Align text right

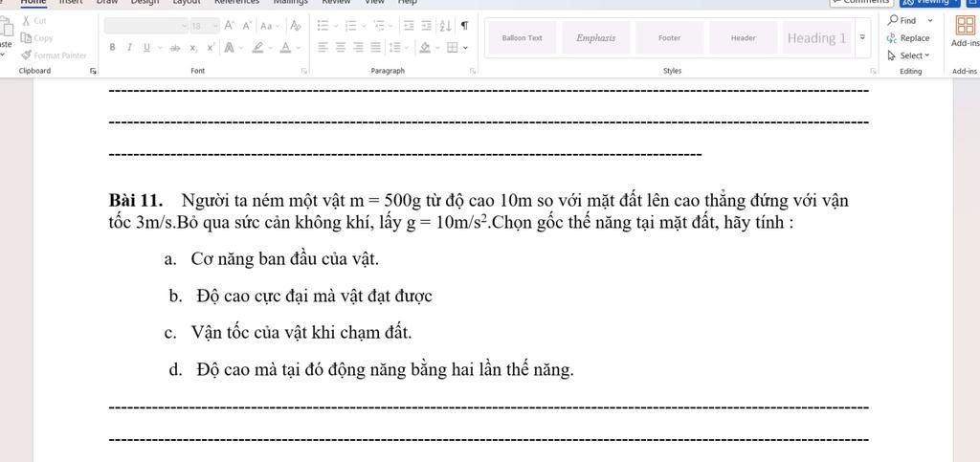358,48
